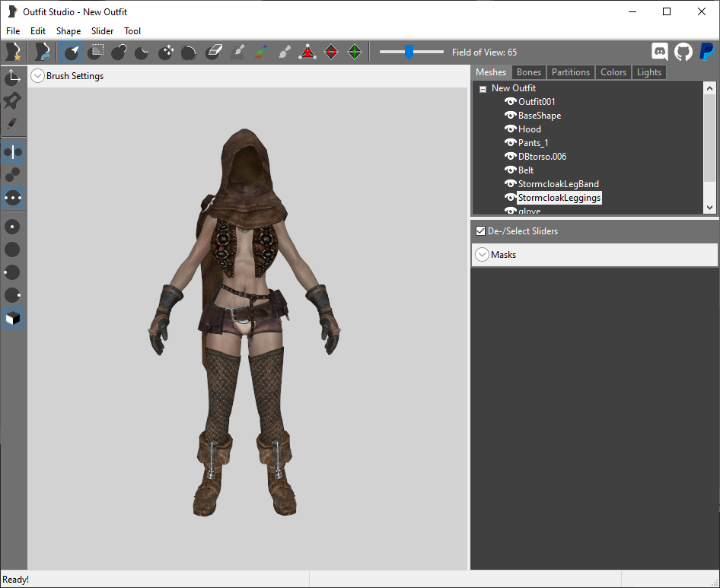Collapse the New Outfit tree node
This screenshot has height=588, width=720.
tap(483, 89)
